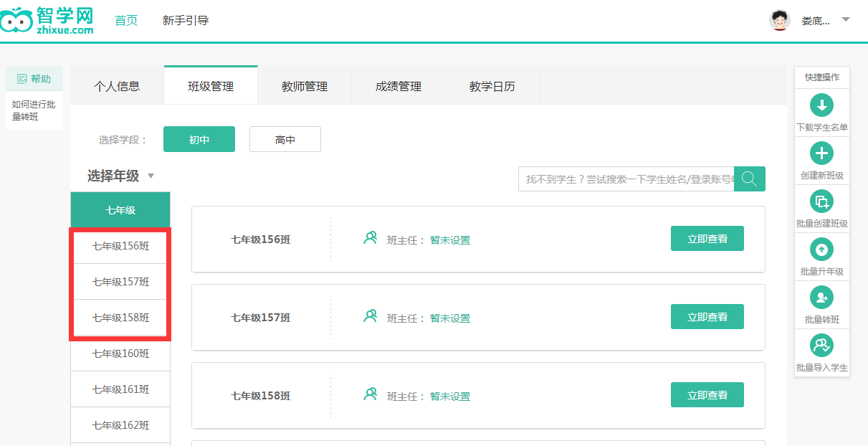Screen dimensions: 868x446
Task: Click 立即查看 for 七年级156班
Action: click(707, 239)
